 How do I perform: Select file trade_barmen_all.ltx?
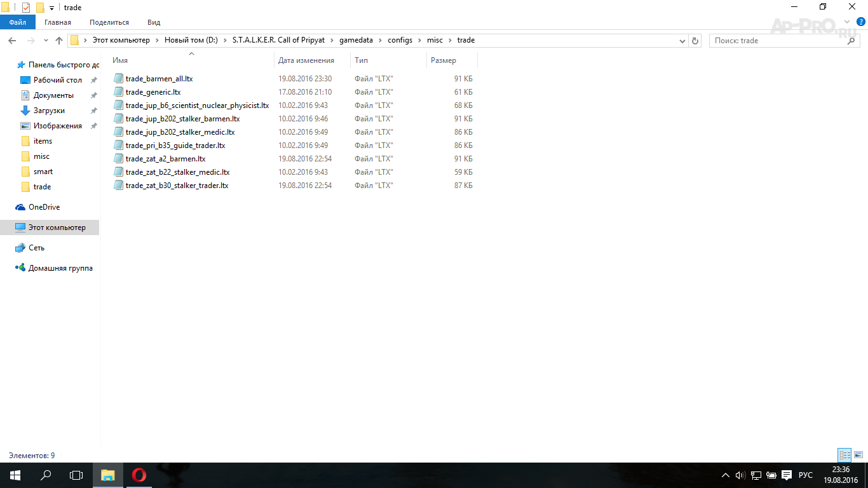tap(159, 79)
